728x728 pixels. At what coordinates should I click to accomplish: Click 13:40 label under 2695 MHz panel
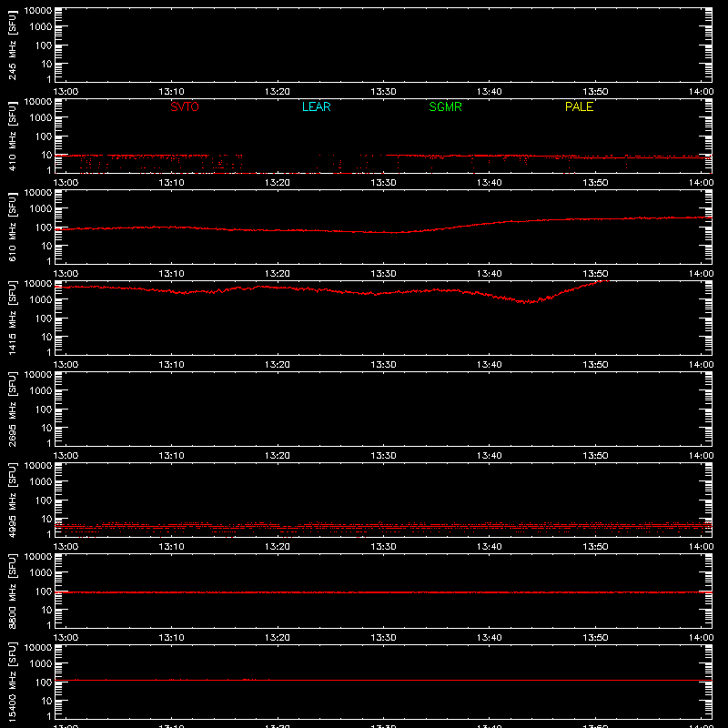pos(490,456)
